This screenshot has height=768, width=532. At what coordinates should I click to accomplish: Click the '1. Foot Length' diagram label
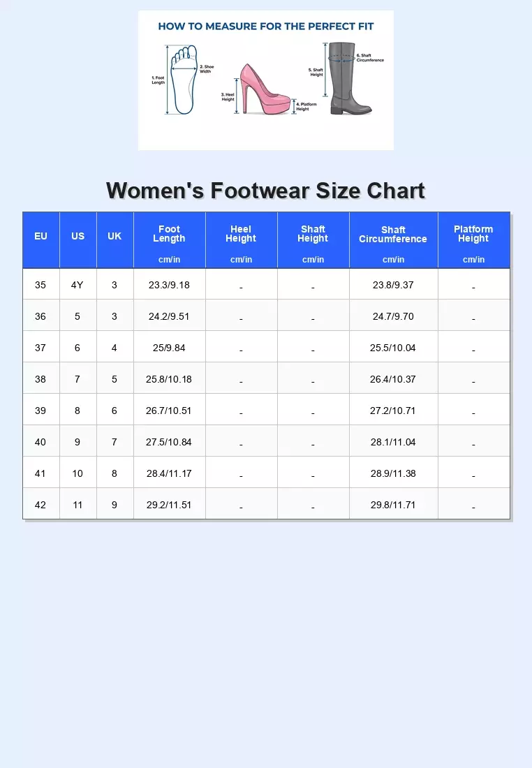158,80
